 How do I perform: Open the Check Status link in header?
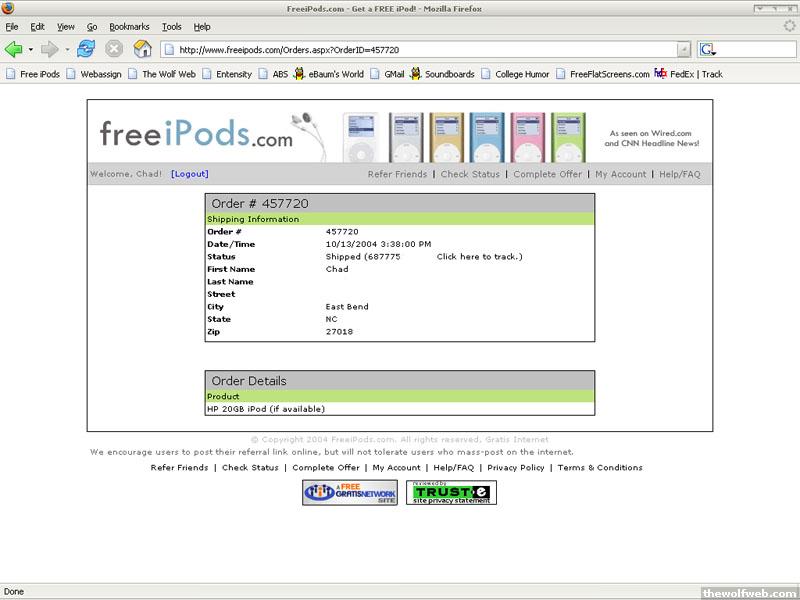470,174
